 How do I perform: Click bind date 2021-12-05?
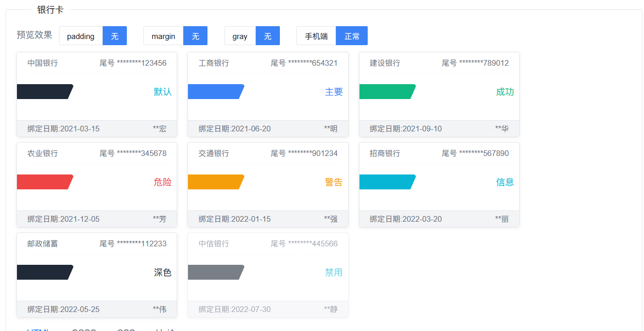point(64,219)
